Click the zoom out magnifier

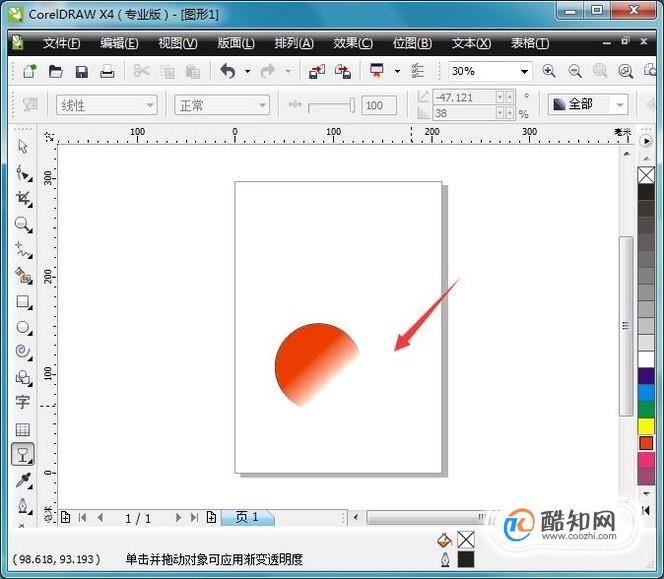click(x=575, y=71)
